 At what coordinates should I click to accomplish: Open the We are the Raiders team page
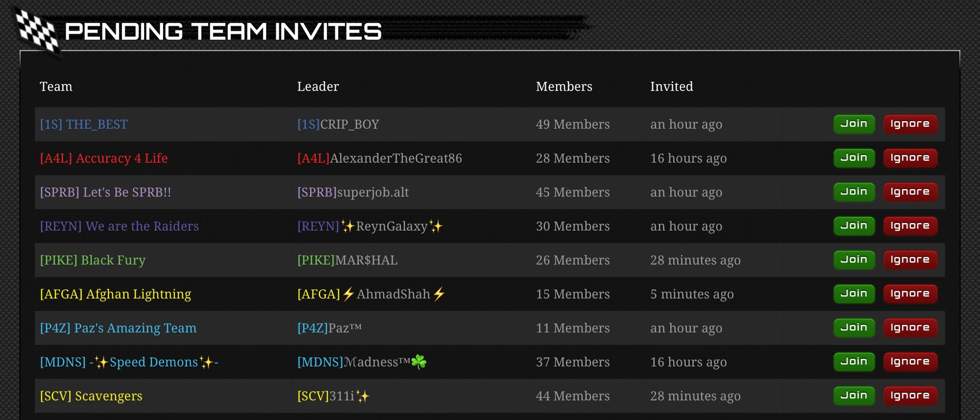pos(119,226)
